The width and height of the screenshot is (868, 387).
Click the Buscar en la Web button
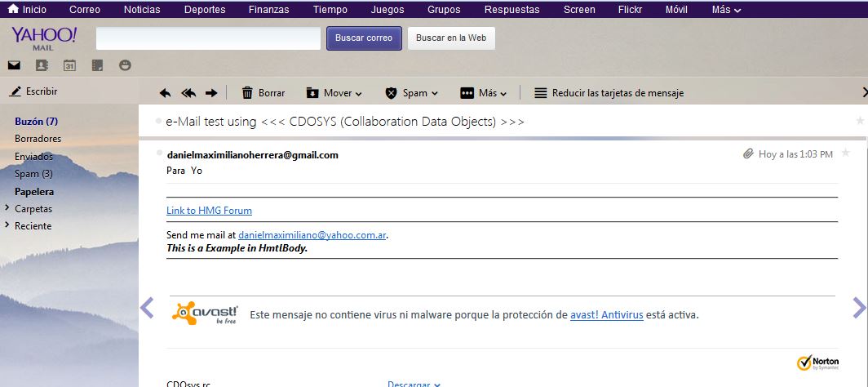pyautogui.click(x=451, y=38)
